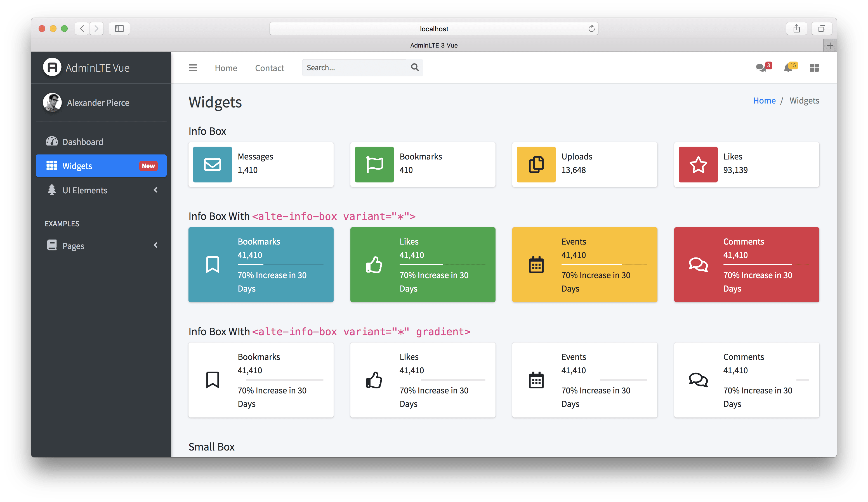Toggle Safari sidebar button in toolbar
The image size is (868, 502).
pyautogui.click(x=119, y=29)
